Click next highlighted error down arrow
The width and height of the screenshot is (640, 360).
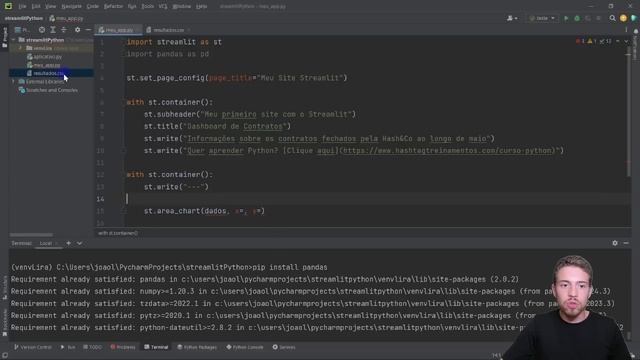pos(626,41)
